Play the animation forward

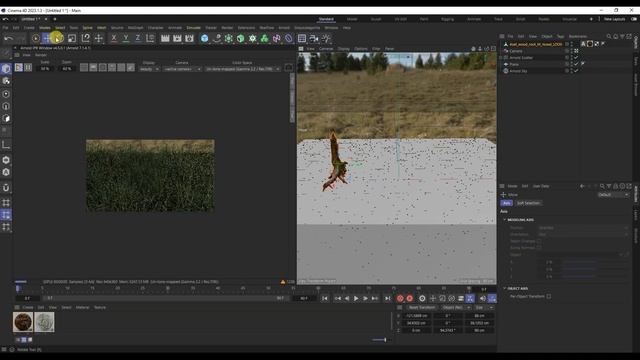tap(356, 298)
